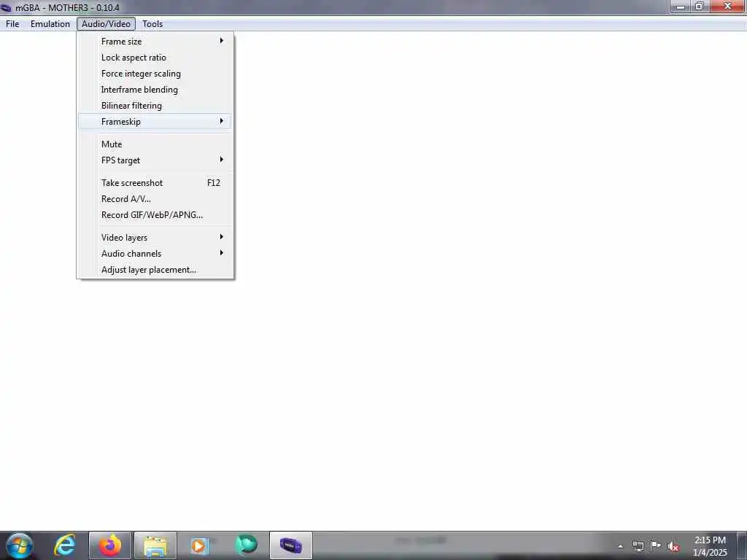Select Record A/V... entry
Image resolution: width=747 pixels, height=560 pixels.
tap(155, 199)
